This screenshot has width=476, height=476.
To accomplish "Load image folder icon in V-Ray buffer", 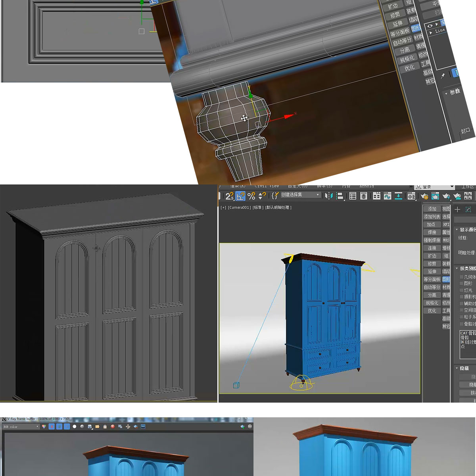I will point(97,426).
